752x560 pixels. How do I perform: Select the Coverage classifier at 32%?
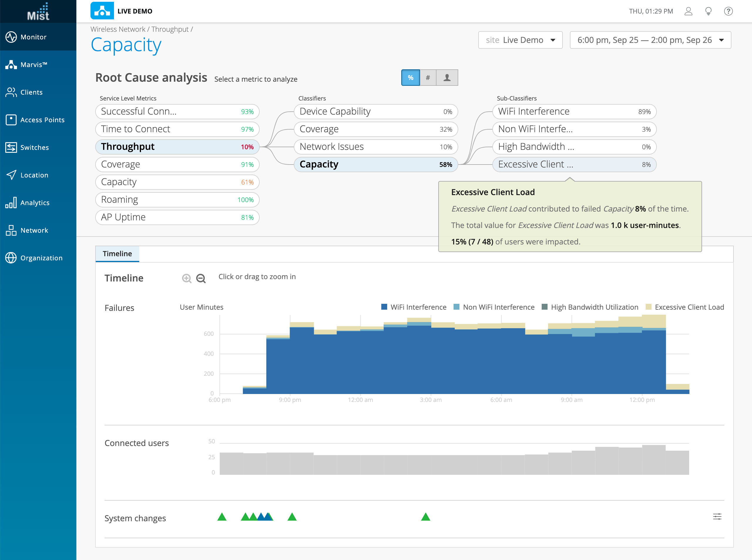375,129
